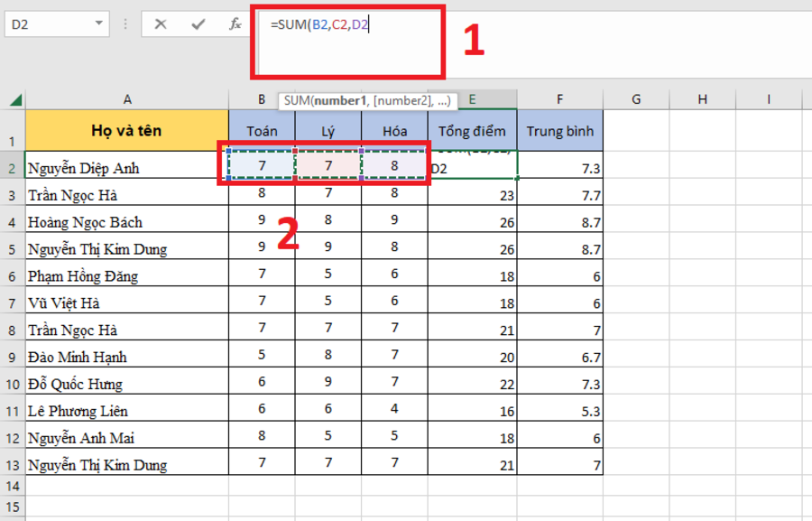Select row 5 header
Viewport: 812px width, 521px height.
[x=12, y=246]
